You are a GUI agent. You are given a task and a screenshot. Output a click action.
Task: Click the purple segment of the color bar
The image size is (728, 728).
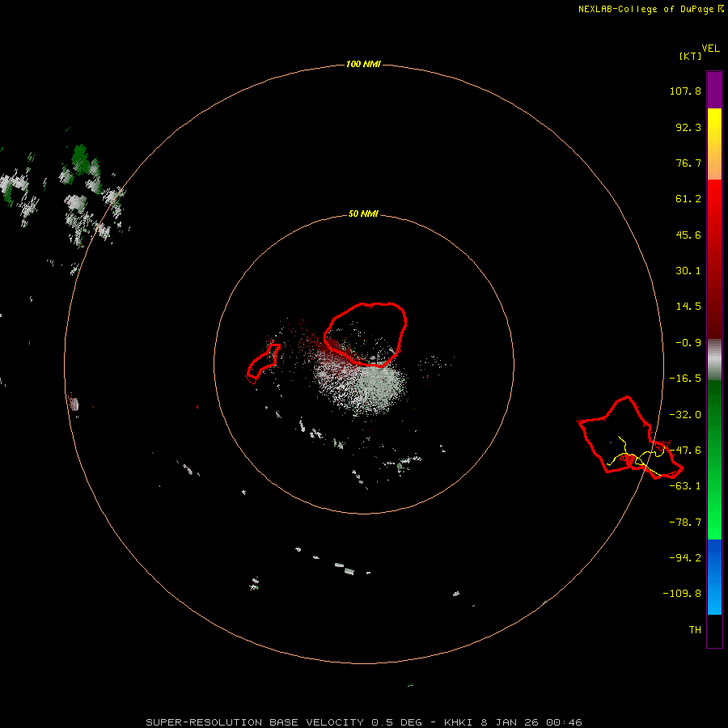714,90
